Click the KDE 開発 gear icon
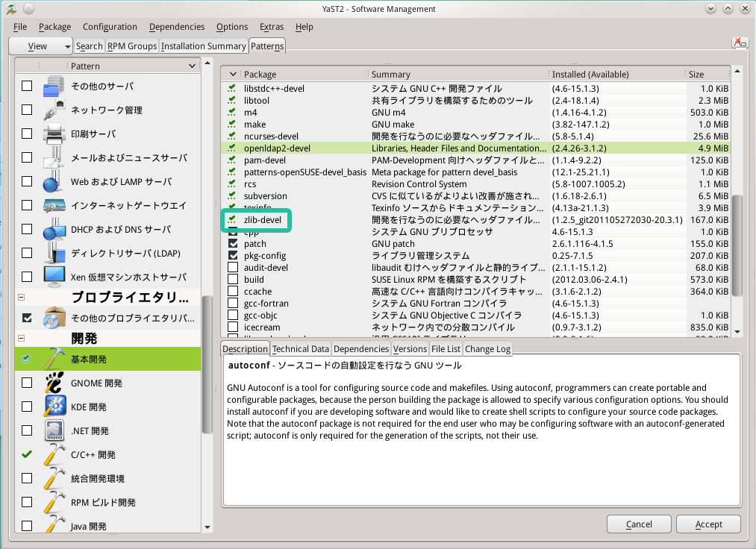Viewport: 756px width, 549px height. tap(54, 407)
